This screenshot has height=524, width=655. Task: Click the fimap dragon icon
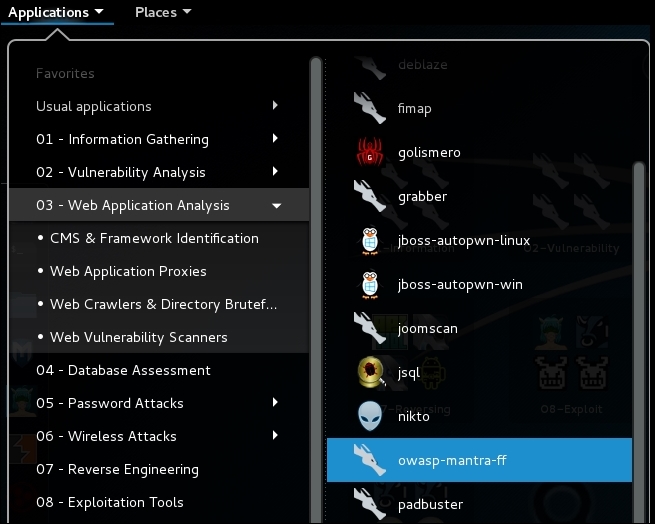pos(370,108)
